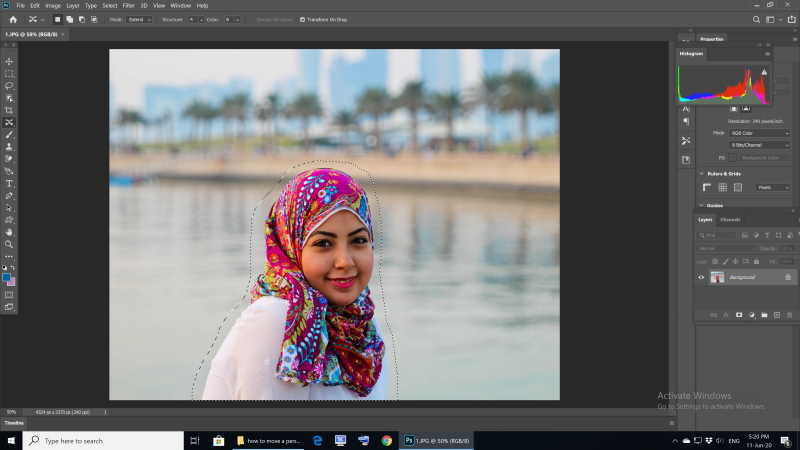Select the Brush tool
This screenshot has width=800, height=450.
click(x=9, y=135)
